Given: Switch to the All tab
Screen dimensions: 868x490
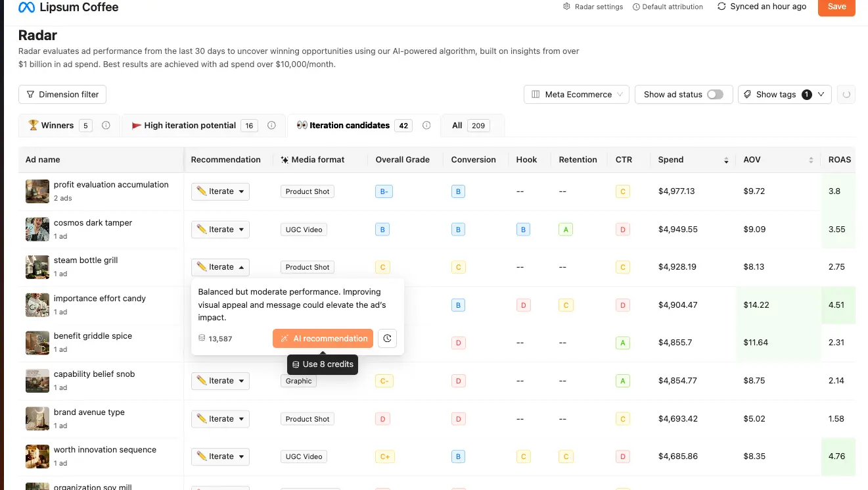Looking at the screenshot, I should pos(470,126).
